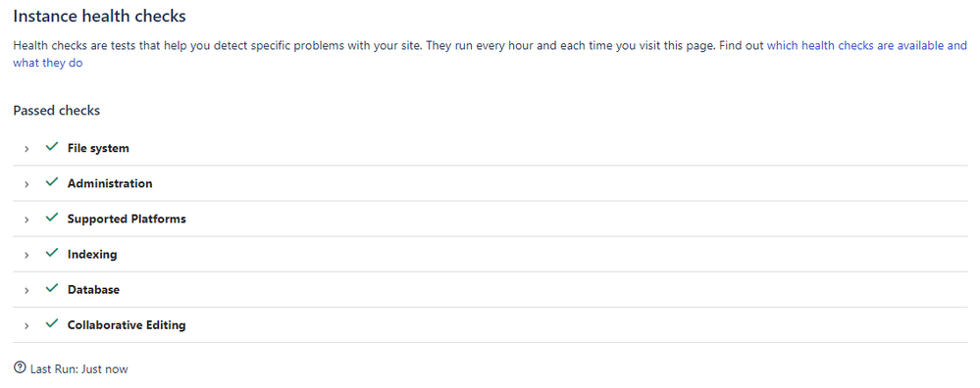Expand the Administration chevron

pyautogui.click(x=26, y=184)
